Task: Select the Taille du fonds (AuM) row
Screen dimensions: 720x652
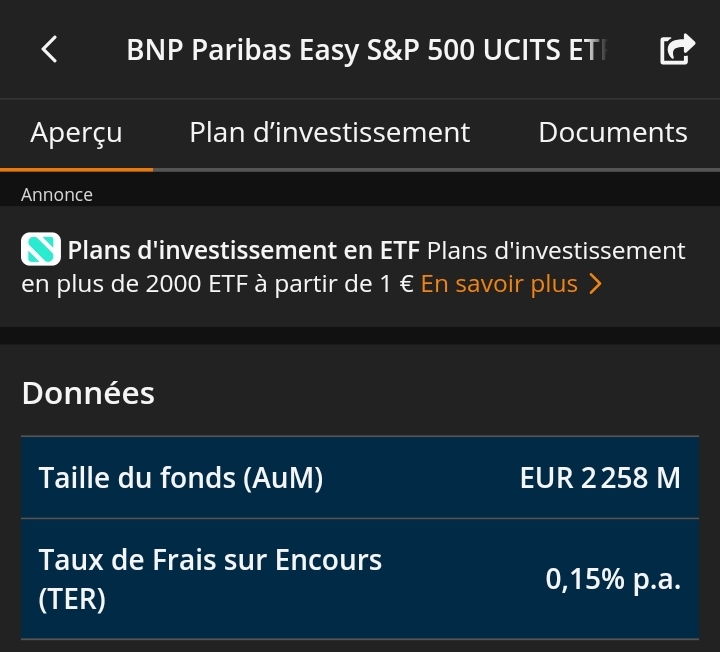Action: [x=360, y=478]
